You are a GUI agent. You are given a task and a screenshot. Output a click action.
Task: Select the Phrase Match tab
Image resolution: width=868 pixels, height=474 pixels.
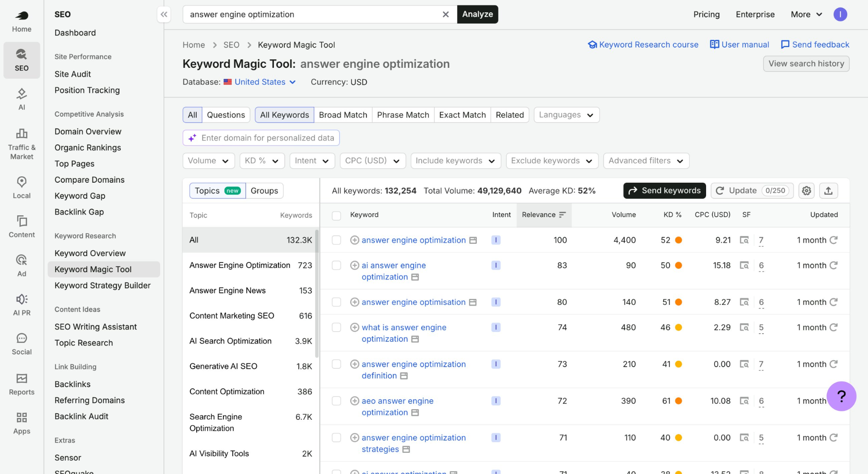click(403, 115)
